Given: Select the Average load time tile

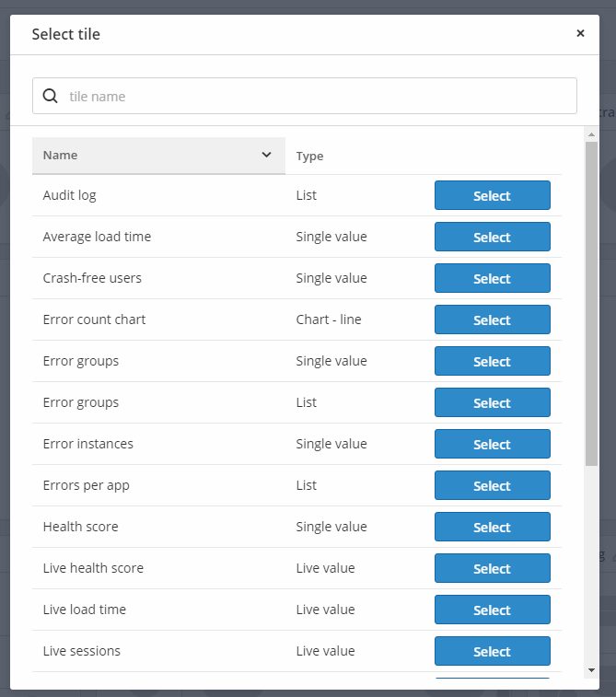Looking at the screenshot, I should click(492, 237).
